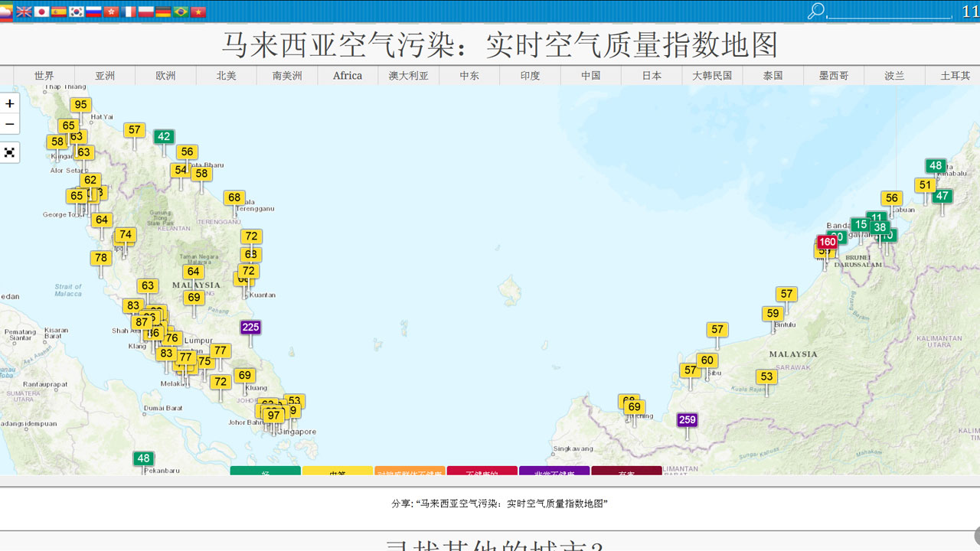The image size is (980, 551).
Task: Click the yellow 中等 legend swatch
Action: 338,471
